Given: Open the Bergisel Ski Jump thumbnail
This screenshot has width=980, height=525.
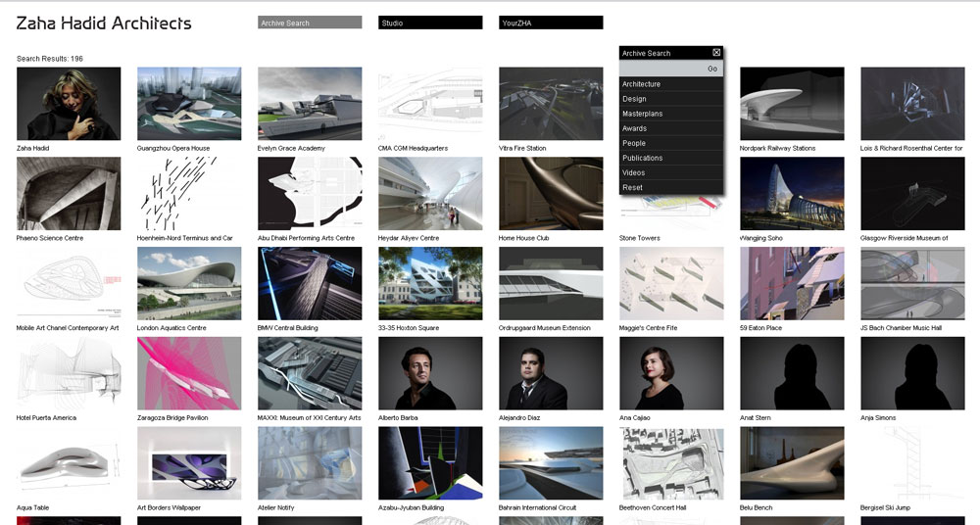Looking at the screenshot, I should click(x=912, y=463).
